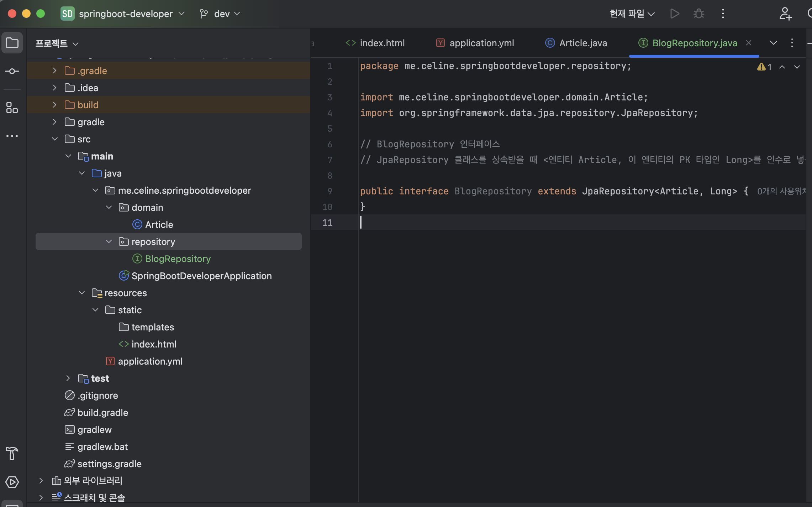
Task: Open the Commit tool window icon
Action: [x=12, y=71]
